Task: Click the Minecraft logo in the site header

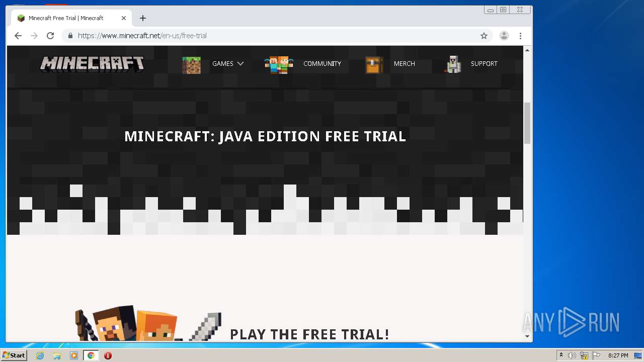Action: click(92, 64)
